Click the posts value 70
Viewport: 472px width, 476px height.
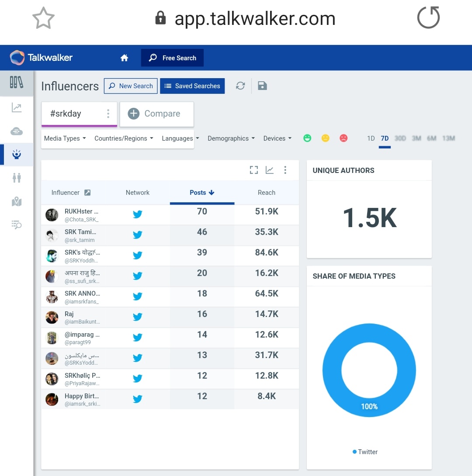click(x=202, y=211)
